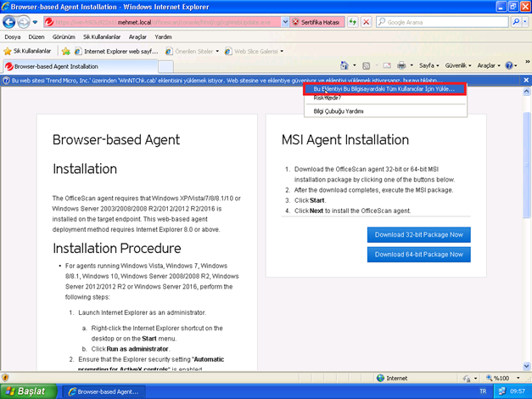This screenshot has width=532, height=399.
Task: Expand the zoom level dropdown arrow
Action: [518, 378]
